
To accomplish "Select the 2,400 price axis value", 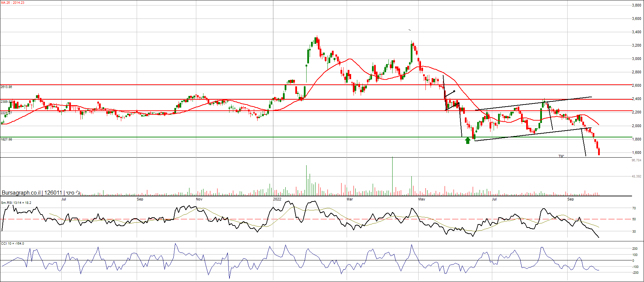I will 636,99.
